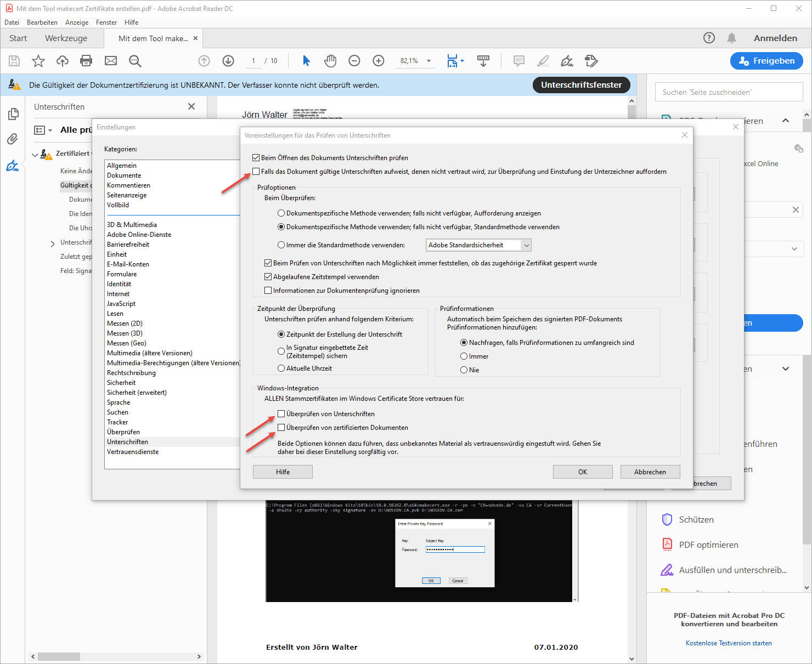Open the Bearbeiten menu

click(42, 22)
